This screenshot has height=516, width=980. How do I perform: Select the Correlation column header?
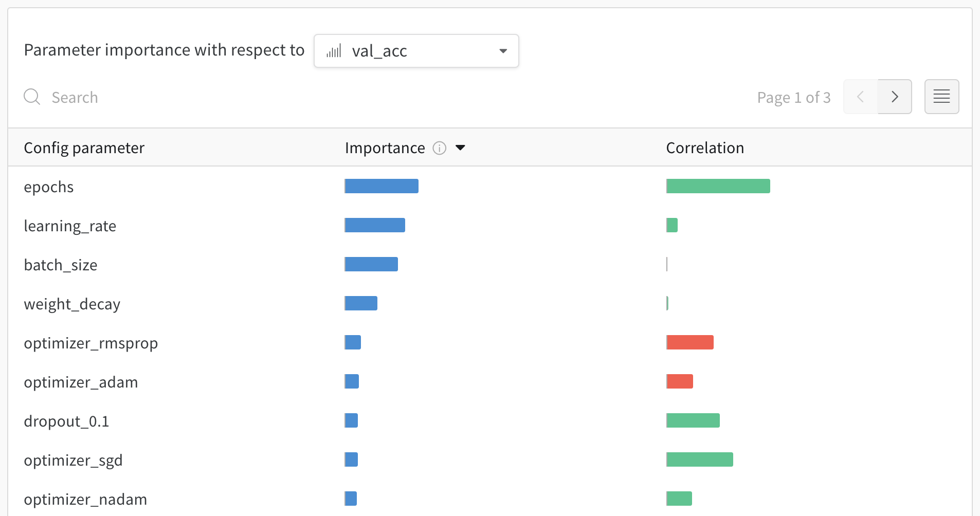[705, 148]
